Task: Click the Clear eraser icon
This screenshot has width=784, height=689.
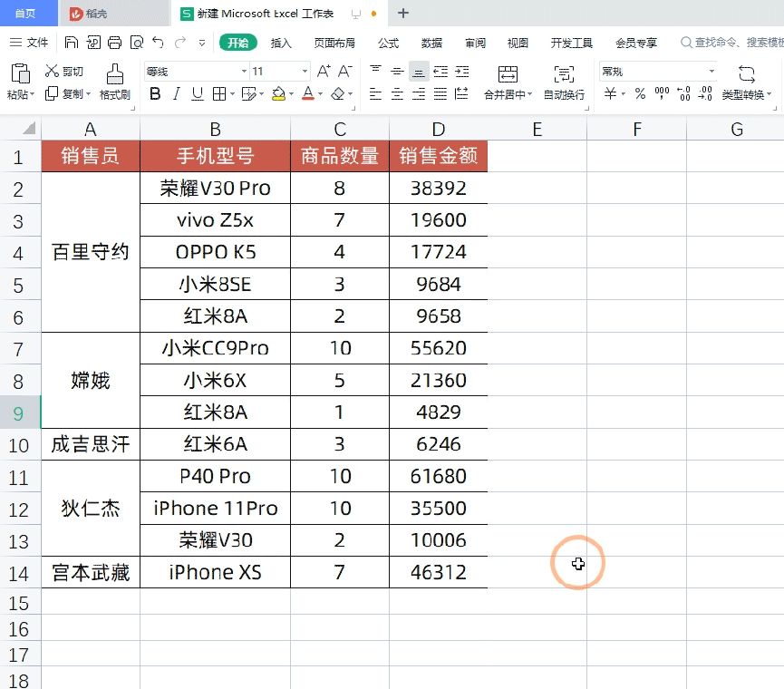Action: click(338, 93)
